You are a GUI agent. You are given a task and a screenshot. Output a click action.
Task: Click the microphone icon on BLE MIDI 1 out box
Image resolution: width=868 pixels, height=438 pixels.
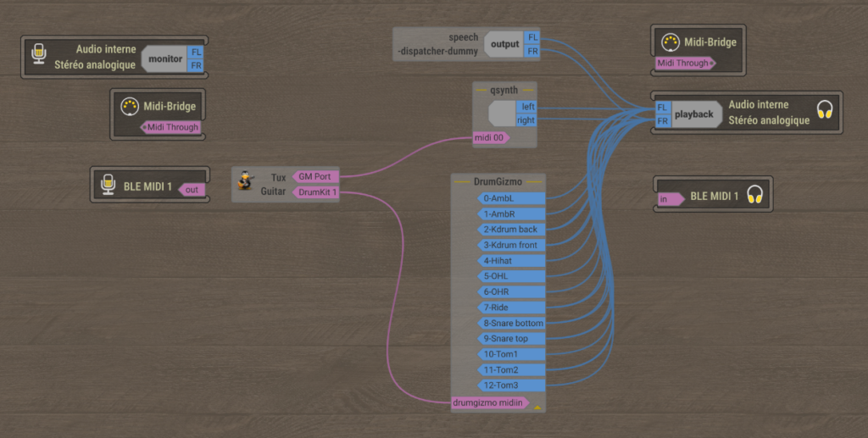108,184
